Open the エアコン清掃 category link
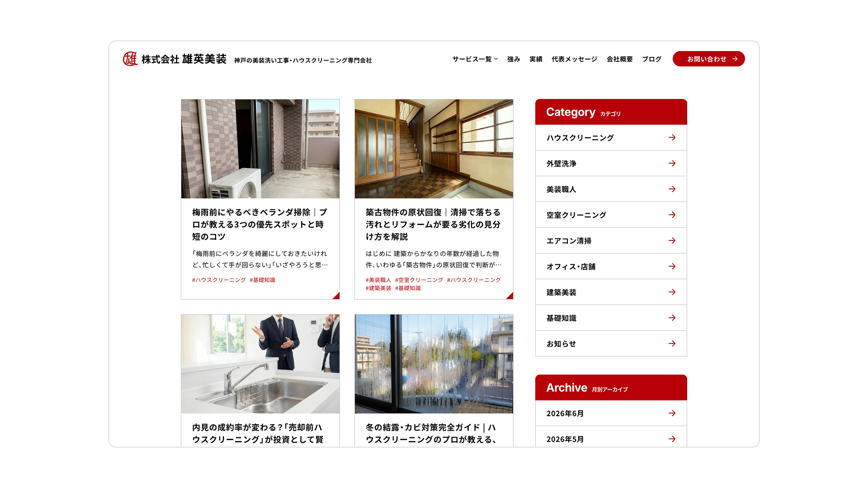 tap(611, 240)
